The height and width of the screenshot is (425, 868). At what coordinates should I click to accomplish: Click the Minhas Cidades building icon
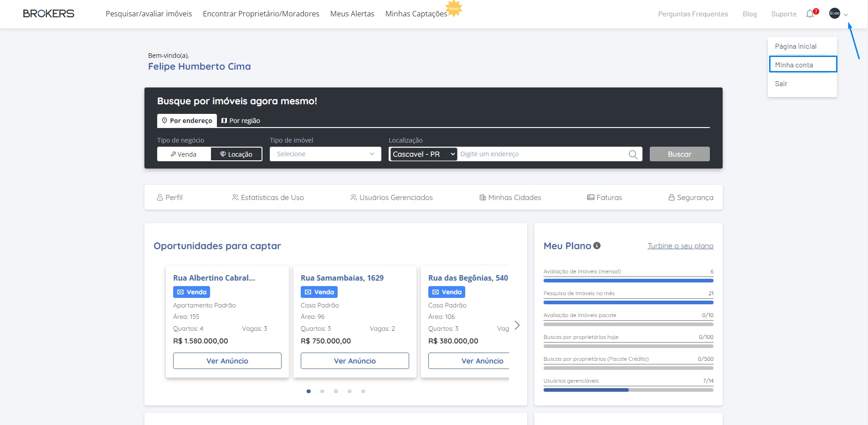click(483, 197)
